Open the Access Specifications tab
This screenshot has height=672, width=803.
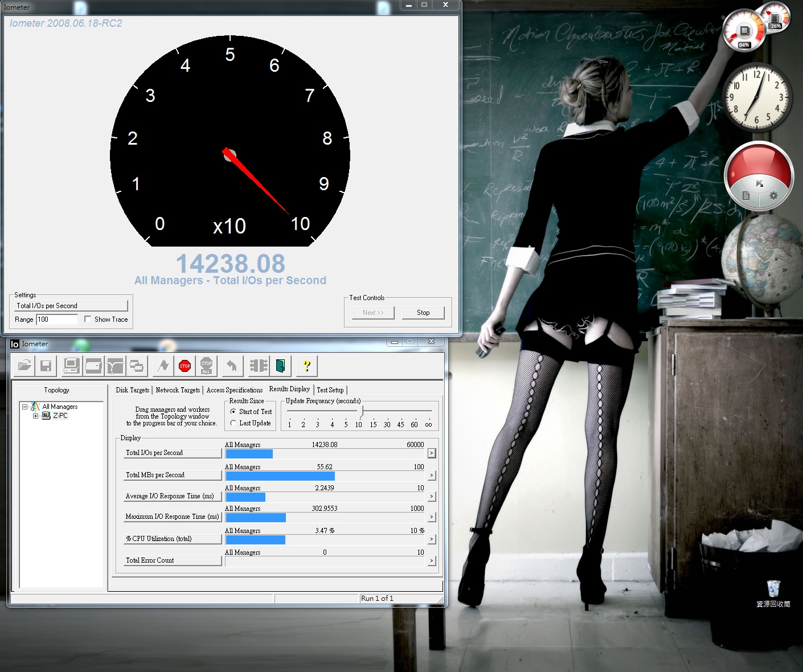pyautogui.click(x=234, y=390)
